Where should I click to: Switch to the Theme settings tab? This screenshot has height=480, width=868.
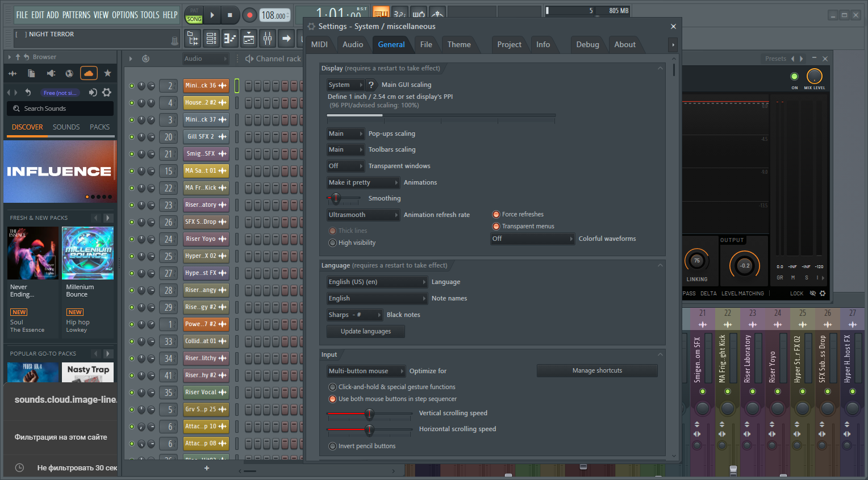(x=459, y=44)
